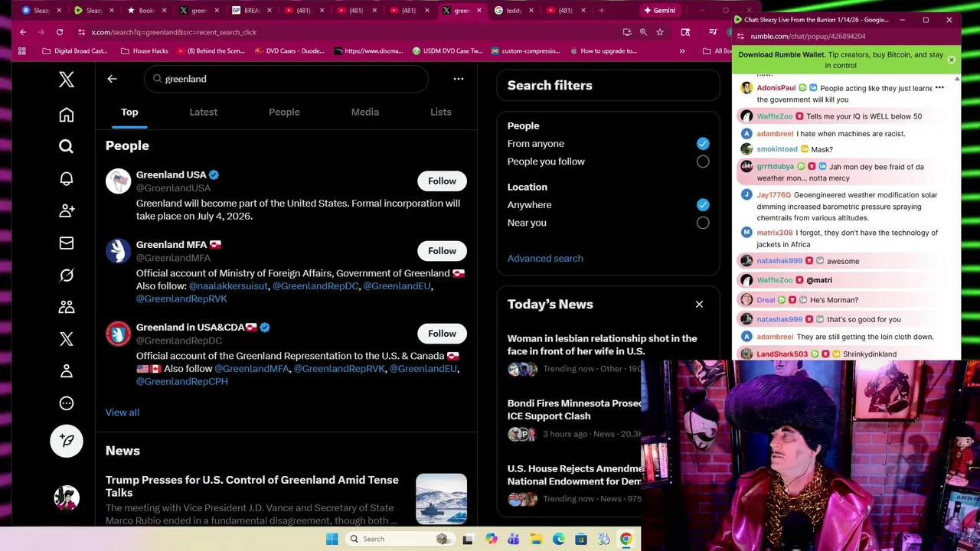This screenshot has height=551, width=980.
Task: Open the X logo home in sidebar top
Action: [x=67, y=80]
